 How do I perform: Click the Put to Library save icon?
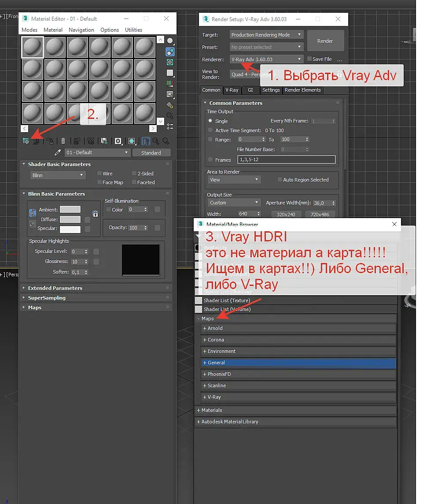tap(104, 141)
